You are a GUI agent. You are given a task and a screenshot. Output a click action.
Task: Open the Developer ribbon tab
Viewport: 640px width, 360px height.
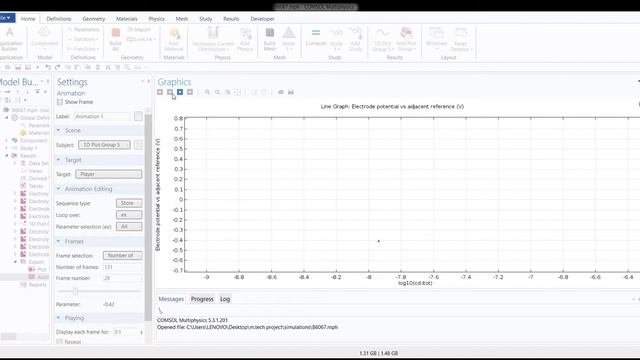tap(262, 19)
